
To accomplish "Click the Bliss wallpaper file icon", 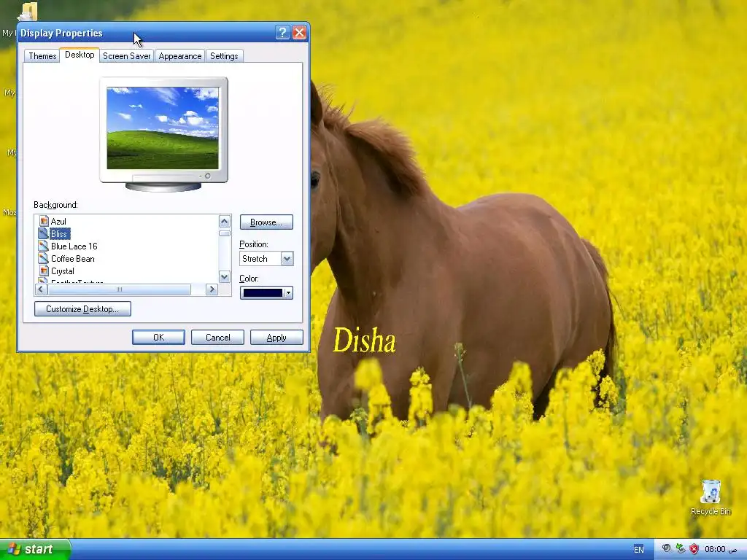I will (43, 233).
